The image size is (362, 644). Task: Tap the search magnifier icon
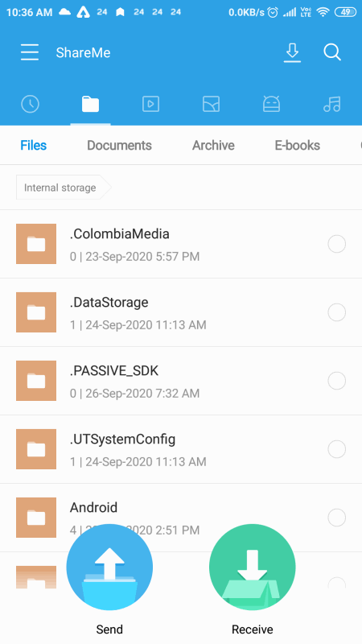pos(332,52)
